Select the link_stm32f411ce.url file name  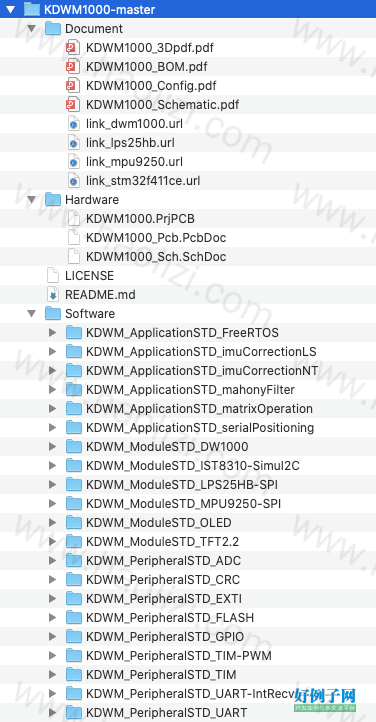click(143, 181)
